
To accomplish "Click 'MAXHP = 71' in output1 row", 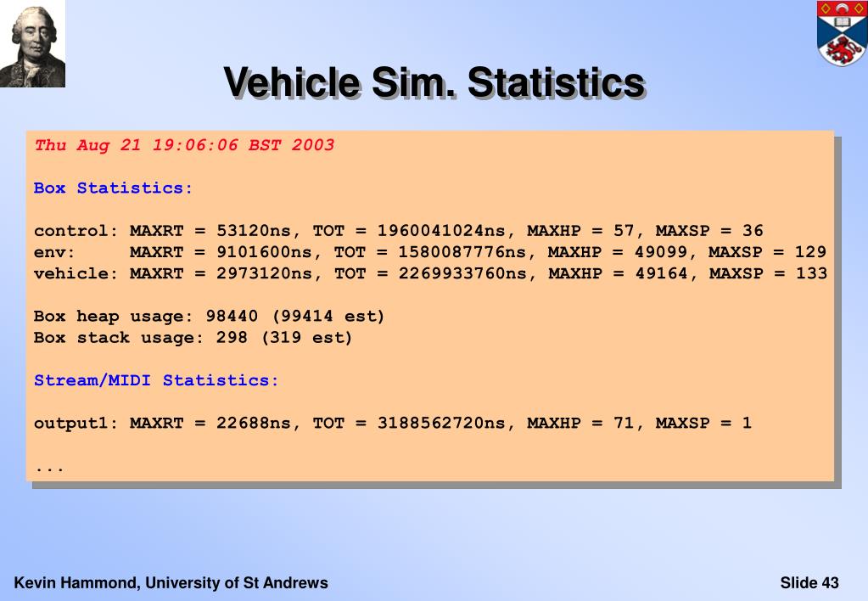I will pos(580,424).
